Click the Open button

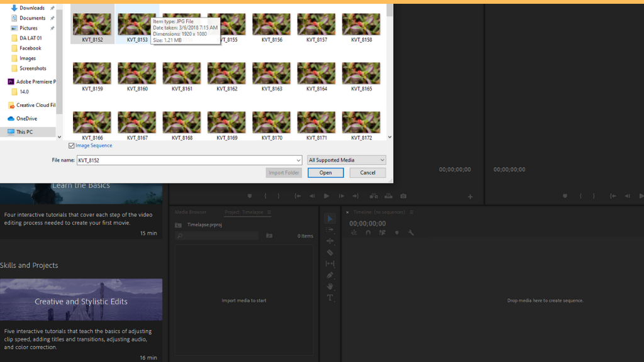pos(325,173)
